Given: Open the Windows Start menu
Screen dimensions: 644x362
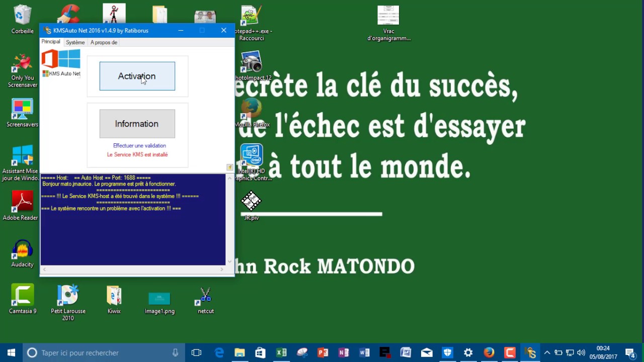Looking at the screenshot, I should [11, 353].
